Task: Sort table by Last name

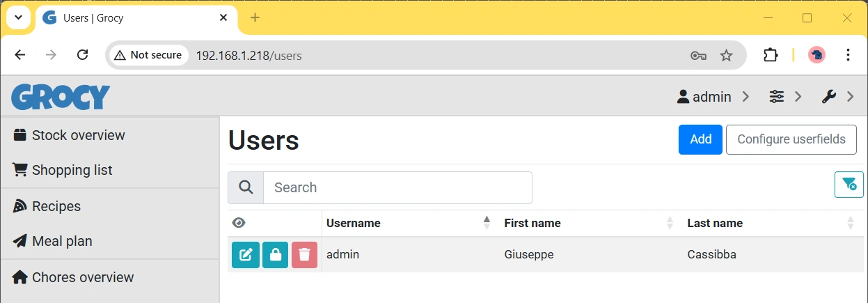Action: 773,223
